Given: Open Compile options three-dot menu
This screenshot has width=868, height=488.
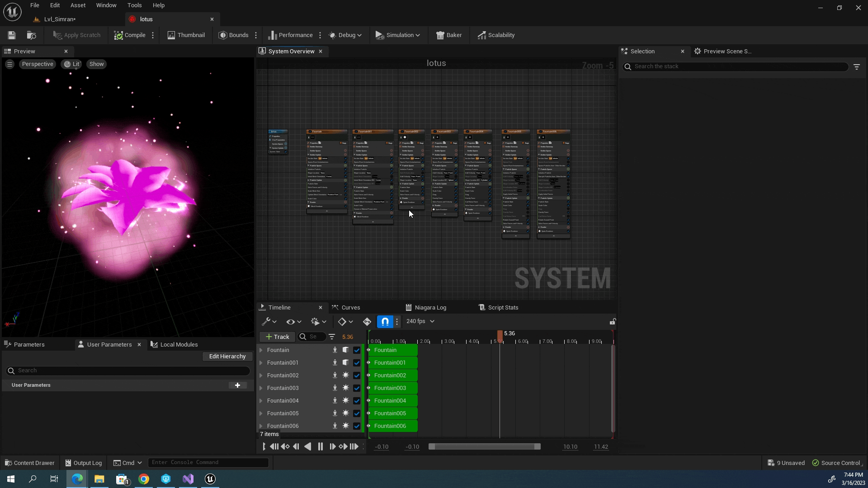Looking at the screenshot, I should pos(153,35).
